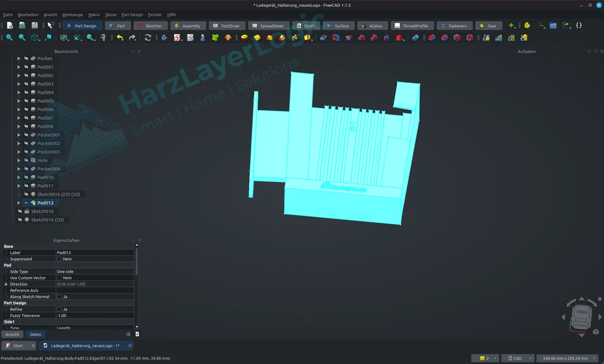Click the blue folder group icon
The width and height of the screenshot is (604, 364).
pyautogui.click(x=553, y=25)
